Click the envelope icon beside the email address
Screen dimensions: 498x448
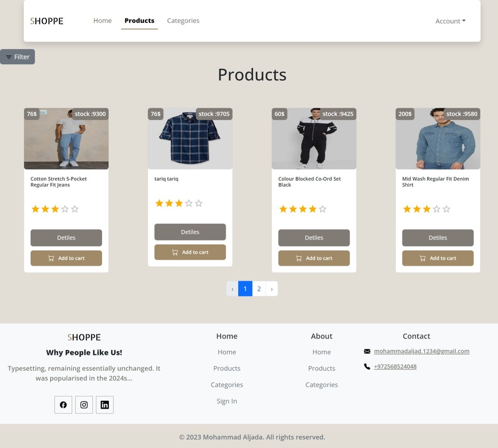click(367, 351)
